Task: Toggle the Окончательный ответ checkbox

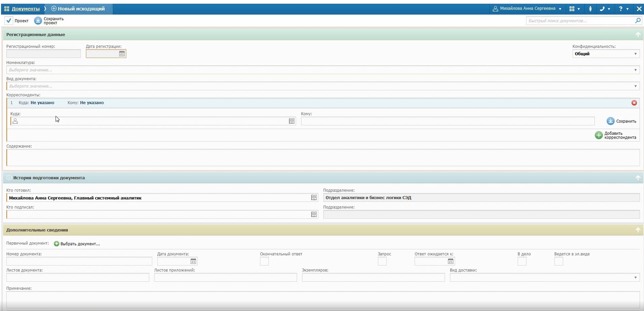Action: point(264,261)
